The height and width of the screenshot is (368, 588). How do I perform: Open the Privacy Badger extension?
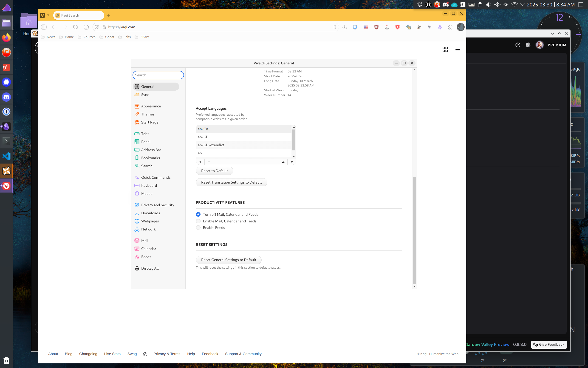coord(419,27)
